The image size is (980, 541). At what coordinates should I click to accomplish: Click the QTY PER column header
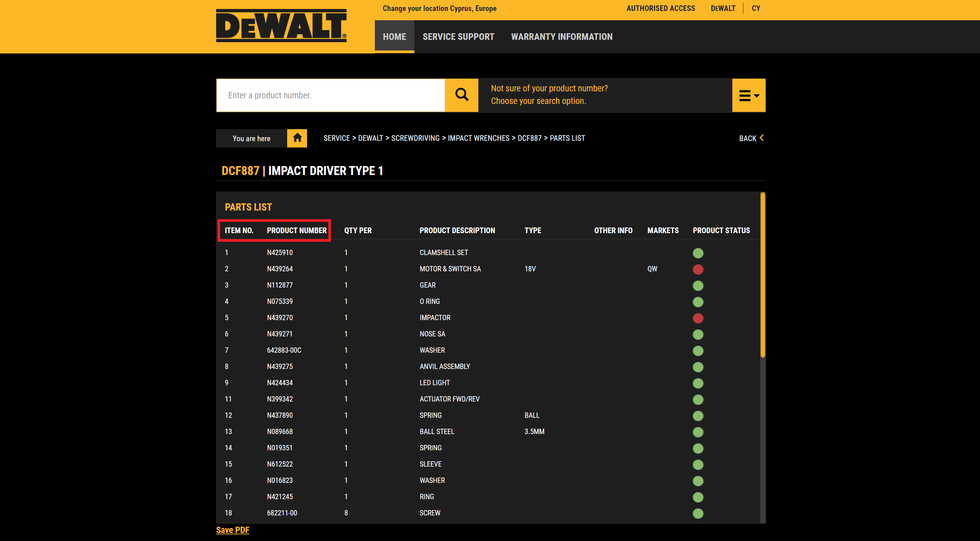pos(358,230)
